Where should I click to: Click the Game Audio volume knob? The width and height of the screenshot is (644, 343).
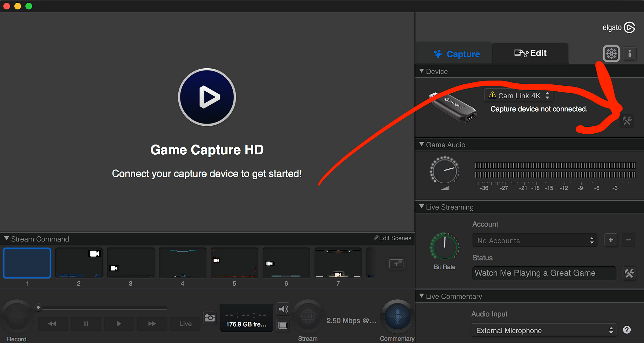coord(445,171)
